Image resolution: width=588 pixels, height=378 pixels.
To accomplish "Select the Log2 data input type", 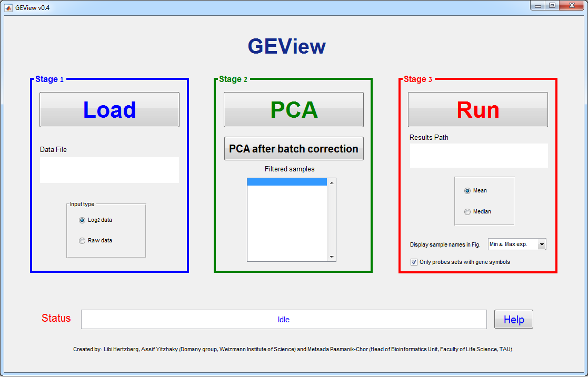I will (x=82, y=220).
